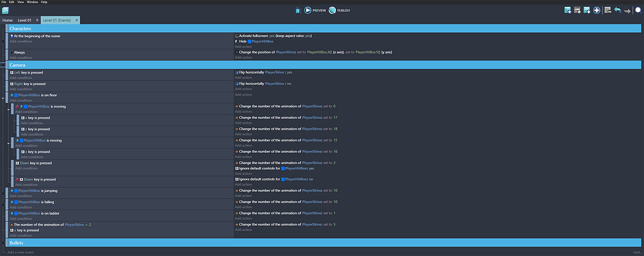Click 'PlayerHitBox is jumping' condition
This screenshot has height=256, width=644.
point(34,191)
